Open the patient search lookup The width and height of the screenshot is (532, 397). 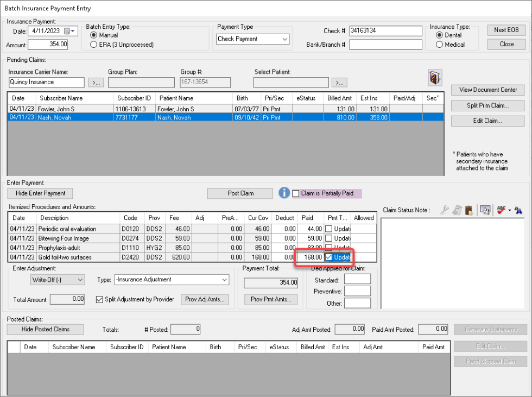[x=340, y=82]
